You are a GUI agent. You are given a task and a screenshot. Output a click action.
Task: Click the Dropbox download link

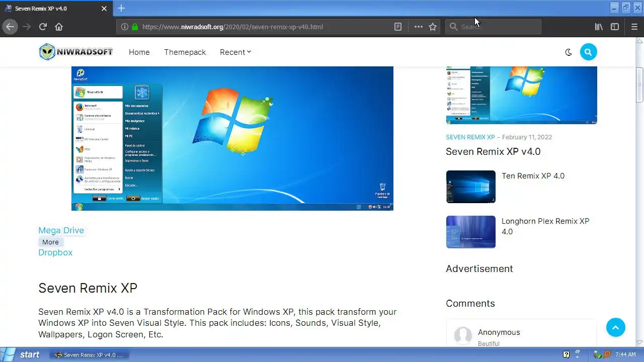click(x=55, y=252)
